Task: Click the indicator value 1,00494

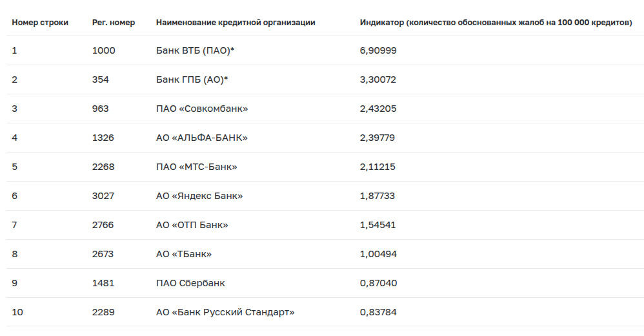Action: tap(378, 254)
